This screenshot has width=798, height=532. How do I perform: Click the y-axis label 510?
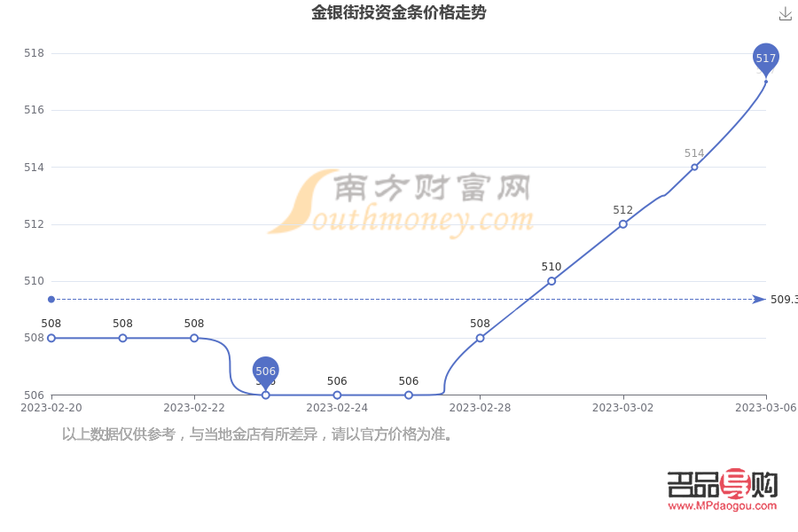(x=34, y=281)
